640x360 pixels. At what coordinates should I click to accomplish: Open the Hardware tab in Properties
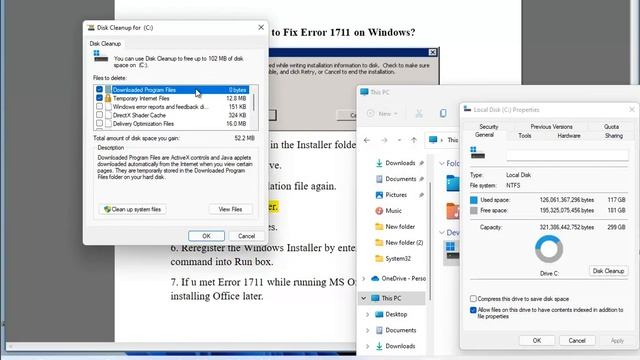point(569,136)
